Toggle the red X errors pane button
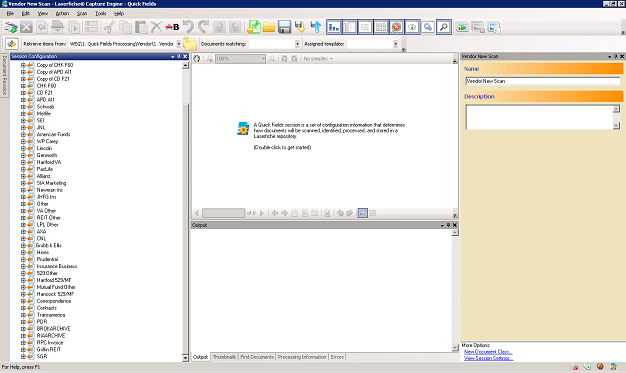Screen dimensions: 626x373 click(396, 27)
